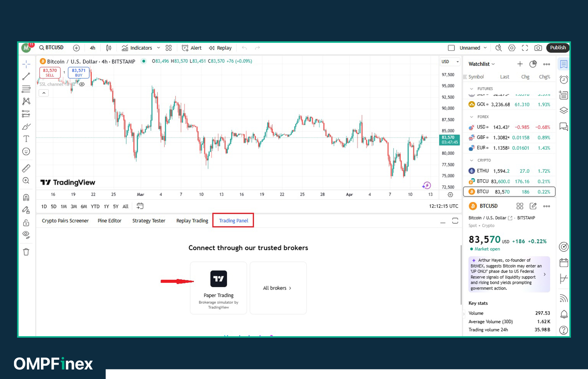This screenshot has height=379, width=588.
Task: Click the trash icon to remove drawings
Action: coord(26,252)
